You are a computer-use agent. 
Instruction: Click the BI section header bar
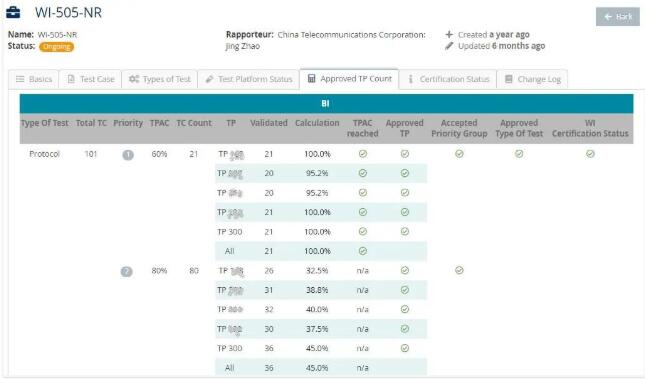coord(326,104)
